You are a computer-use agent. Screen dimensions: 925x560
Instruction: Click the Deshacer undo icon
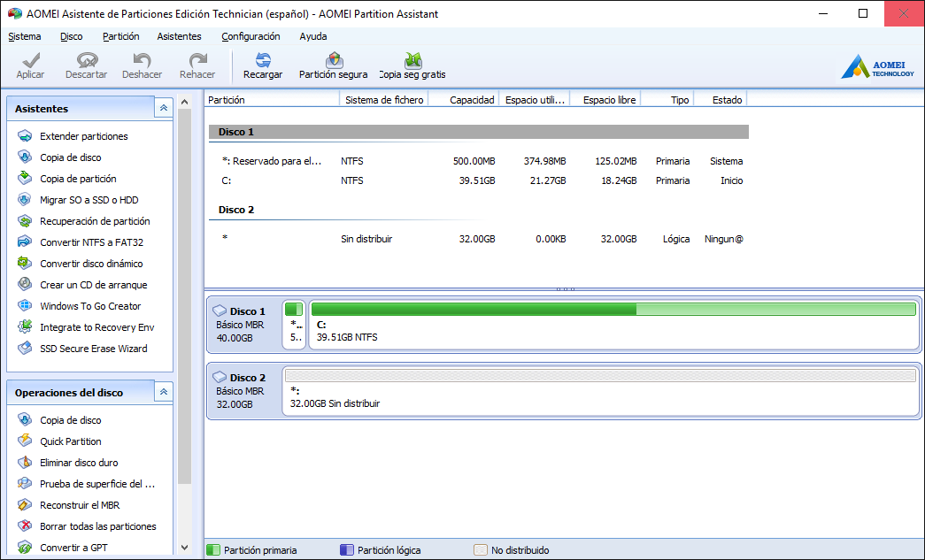142,60
